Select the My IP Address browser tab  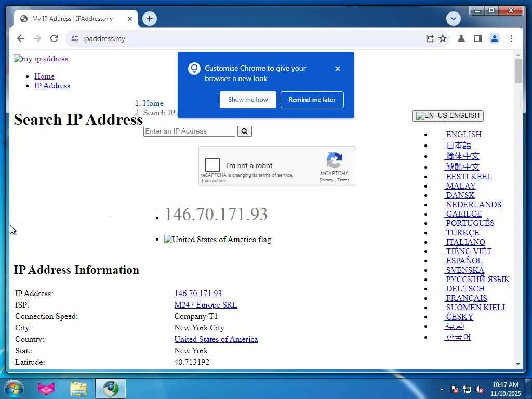tap(76, 19)
